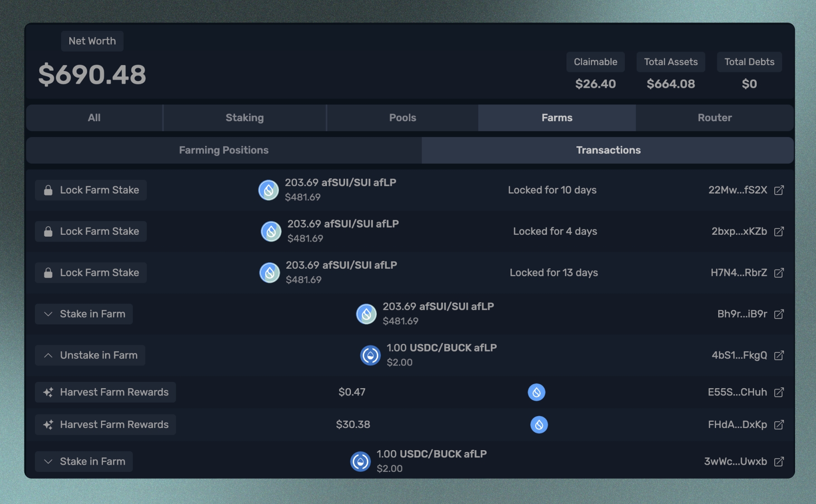Open external link for transaction E55S...CHuh
This screenshot has width=816, height=504.
click(x=778, y=392)
